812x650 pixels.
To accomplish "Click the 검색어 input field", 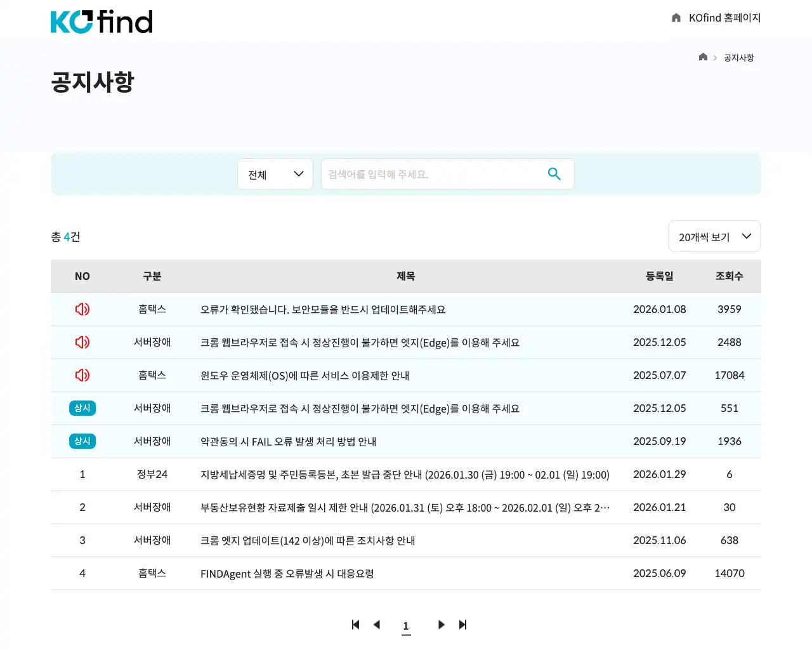I will click(438, 173).
